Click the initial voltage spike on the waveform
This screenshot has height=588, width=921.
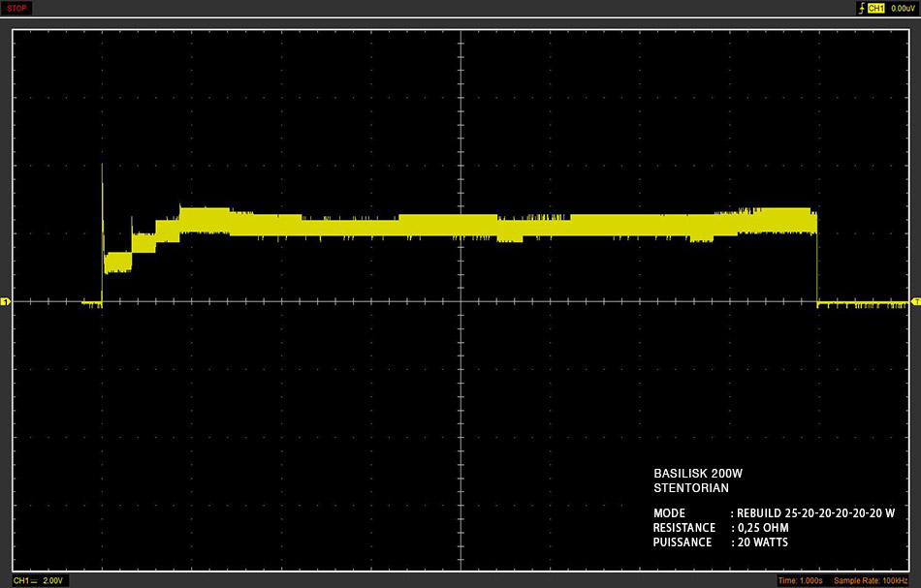102,200
